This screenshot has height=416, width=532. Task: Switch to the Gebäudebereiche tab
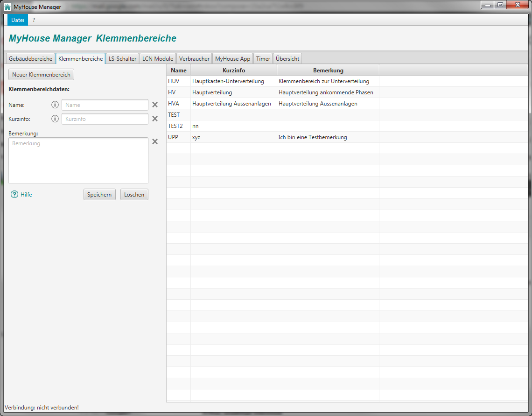click(x=30, y=59)
